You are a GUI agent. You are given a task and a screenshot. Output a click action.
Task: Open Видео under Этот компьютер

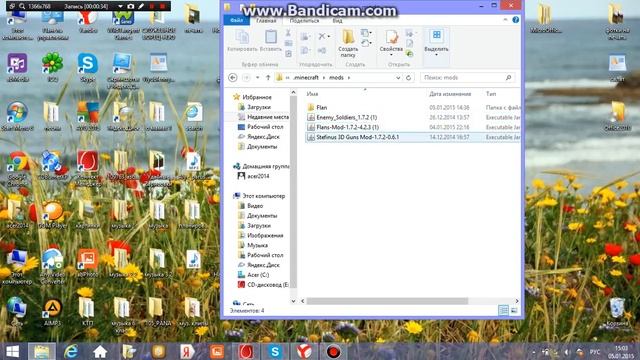click(x=255, y=206)
